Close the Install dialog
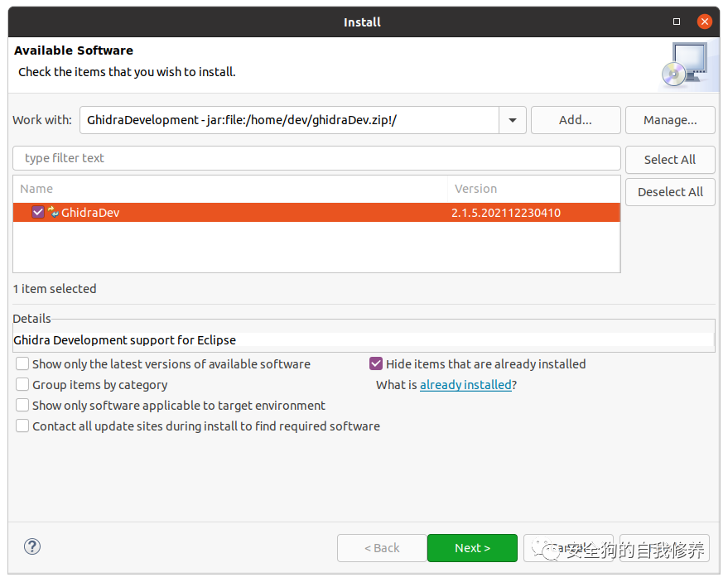728x582 pixels. click(x=704, y=22)
